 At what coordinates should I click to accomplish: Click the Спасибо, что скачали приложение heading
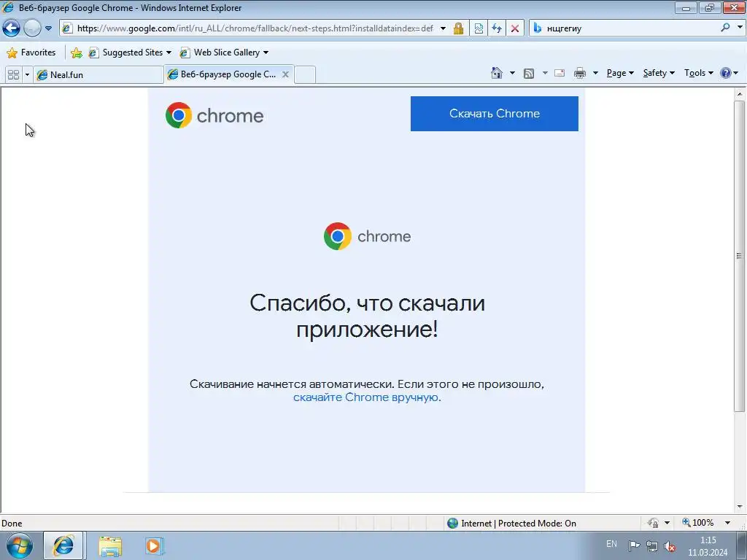tap(368, 316)
